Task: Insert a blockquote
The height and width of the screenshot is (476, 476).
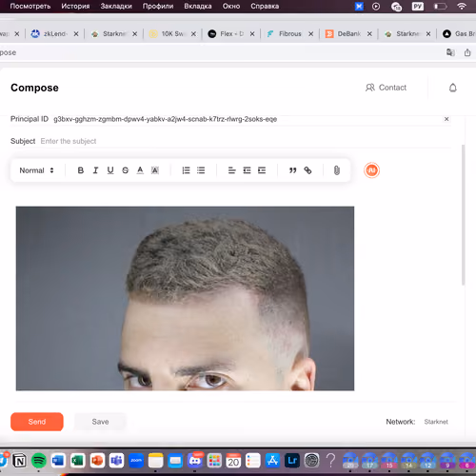Action: click(292, 170)
